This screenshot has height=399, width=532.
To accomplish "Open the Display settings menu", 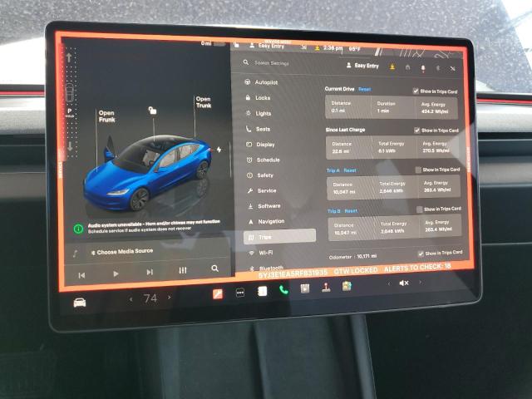I will coord(260,145).
